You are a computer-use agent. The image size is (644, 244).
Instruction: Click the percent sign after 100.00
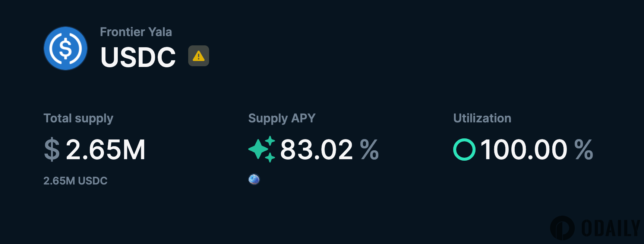point(583,150)
